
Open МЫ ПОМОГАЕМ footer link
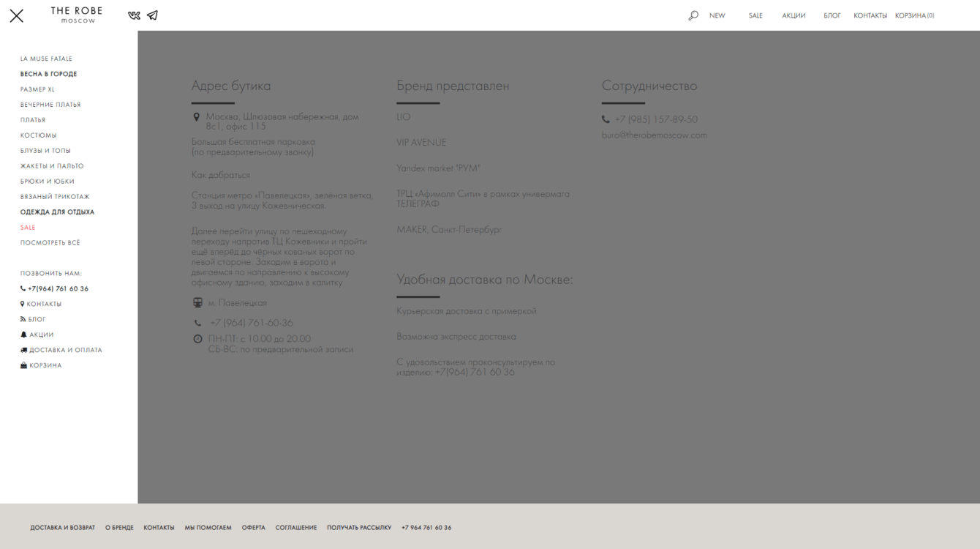(208, 528)
